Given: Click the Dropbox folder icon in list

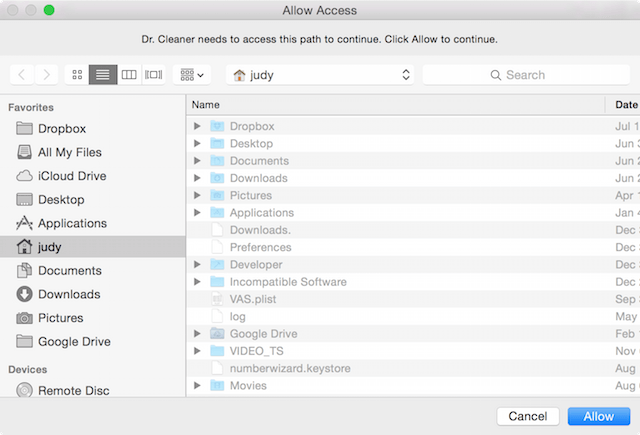Looking at the screenshot, I should 217,126.
